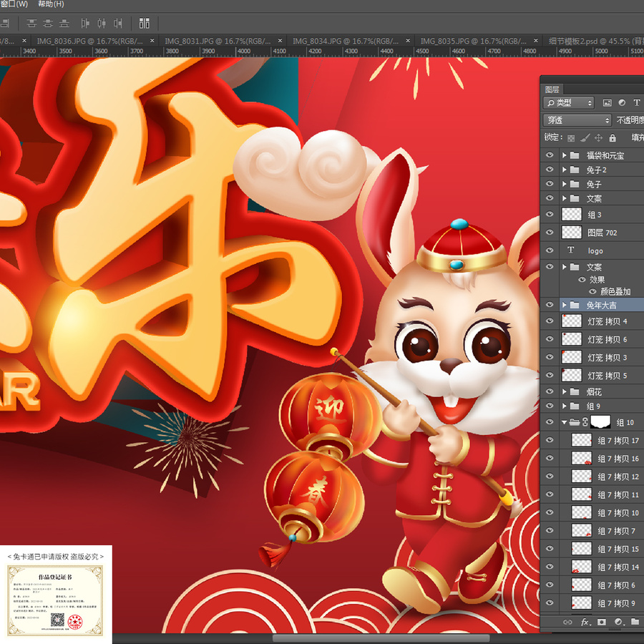Hide the 兔年大吉 group
Screen dimensions: 644x644
pyautogui.click(x=550, y=305)
